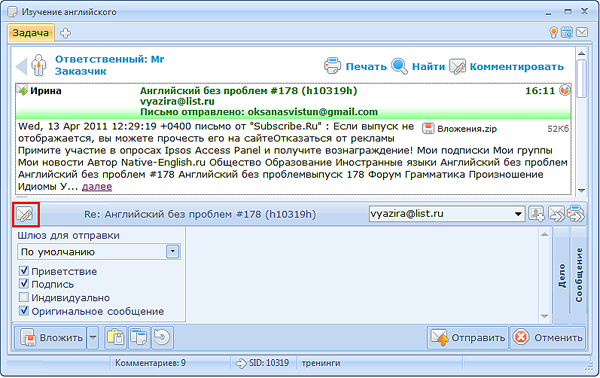Click the sender name Ирина

[x=46, y=91]
